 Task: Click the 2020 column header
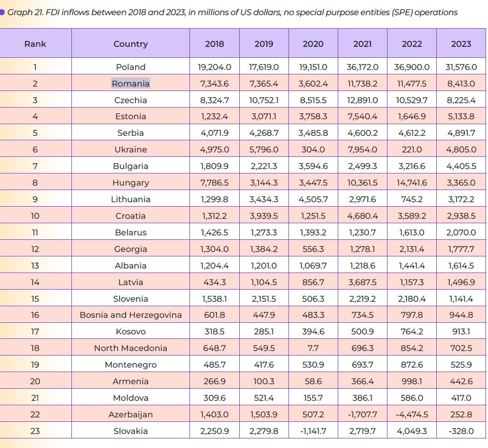coord(313,44)
